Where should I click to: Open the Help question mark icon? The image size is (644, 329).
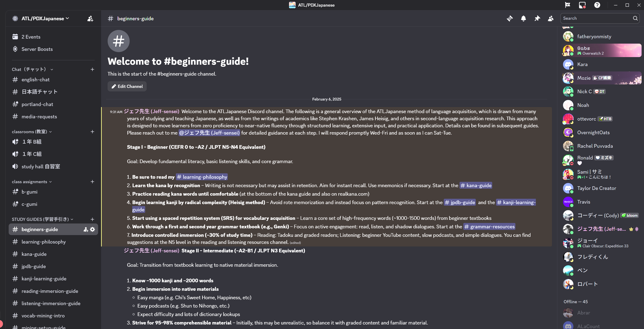coord(597,5)
